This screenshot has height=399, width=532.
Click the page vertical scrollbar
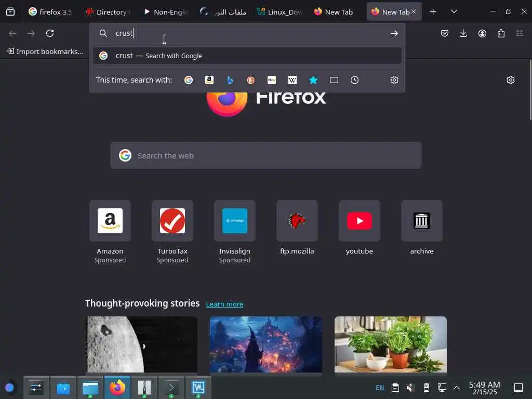click(x=530, y=90)
